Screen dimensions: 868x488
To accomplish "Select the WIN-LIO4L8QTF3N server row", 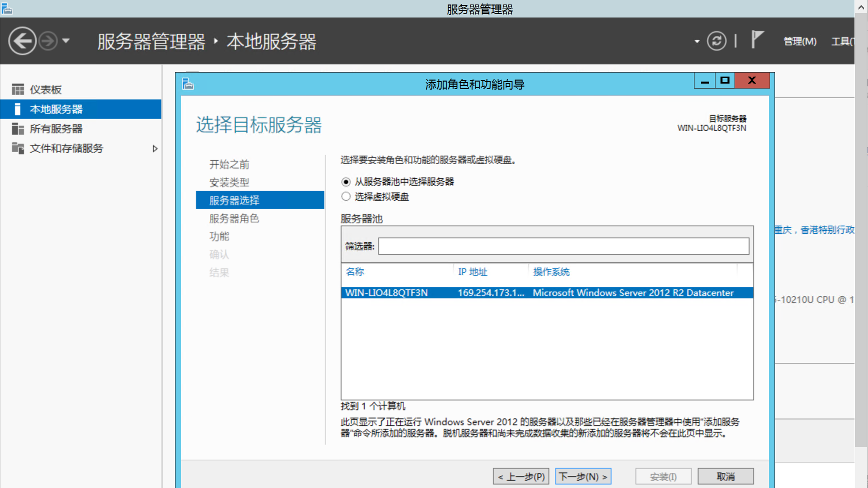I will pyautogui.click(x=547, y=293).
